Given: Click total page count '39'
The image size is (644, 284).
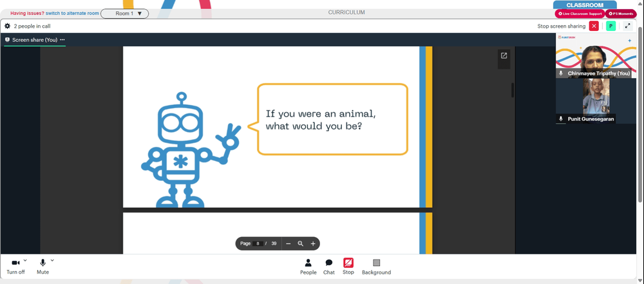Looking at the screenshot, I should tap(274, 243).
